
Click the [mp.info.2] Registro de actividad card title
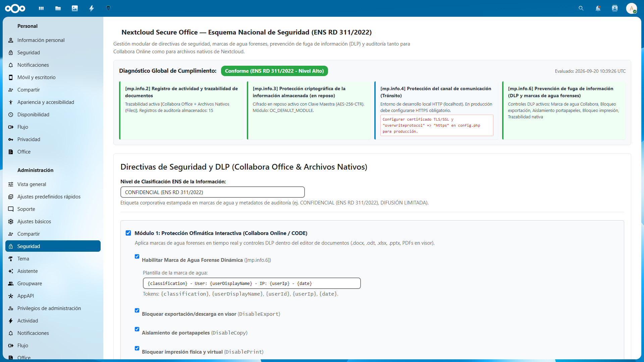point(181,92)
